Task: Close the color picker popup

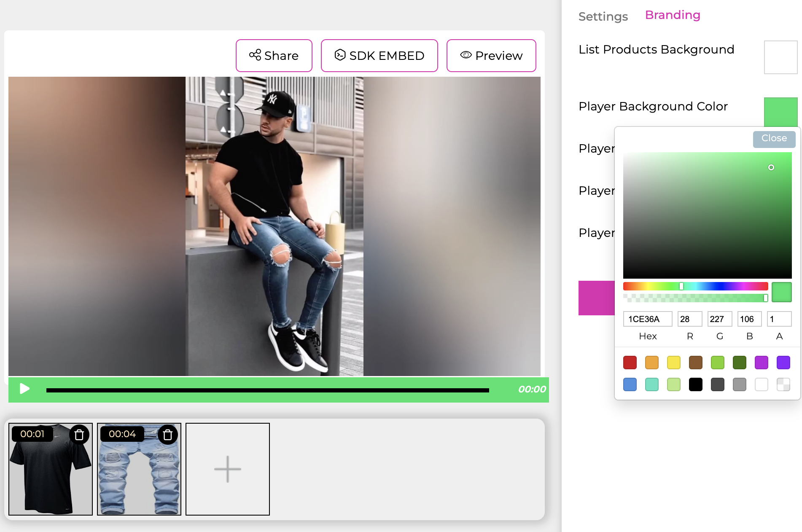Action: click(x=774, y=139)
